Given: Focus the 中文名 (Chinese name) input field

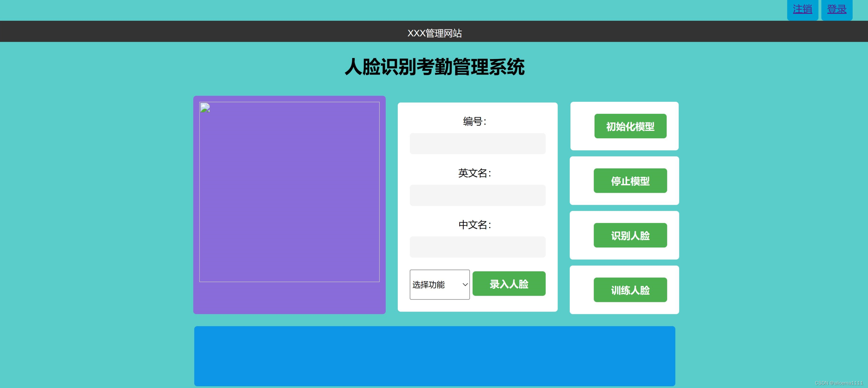Looking at the screenshot, I should click(x=477, y=247).
